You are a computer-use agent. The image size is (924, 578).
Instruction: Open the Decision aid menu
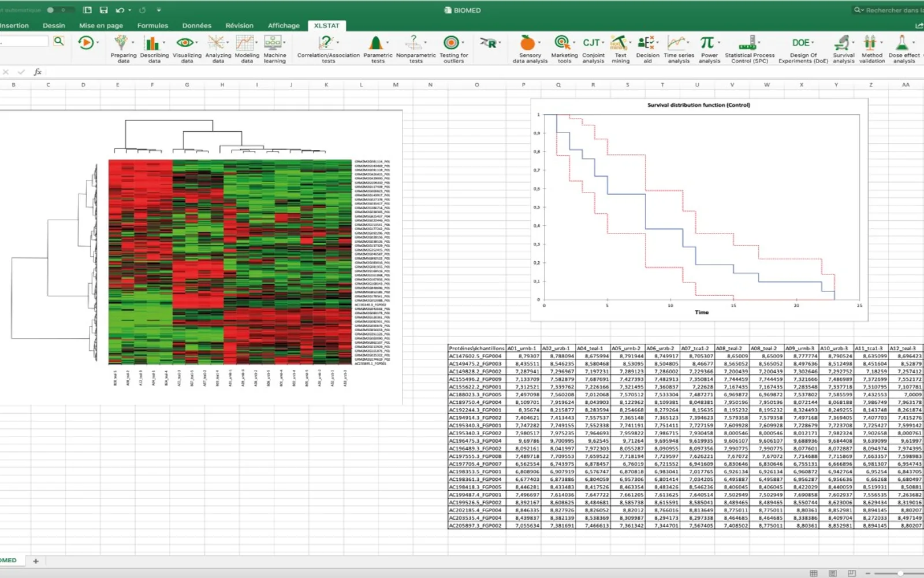(647, 49)
